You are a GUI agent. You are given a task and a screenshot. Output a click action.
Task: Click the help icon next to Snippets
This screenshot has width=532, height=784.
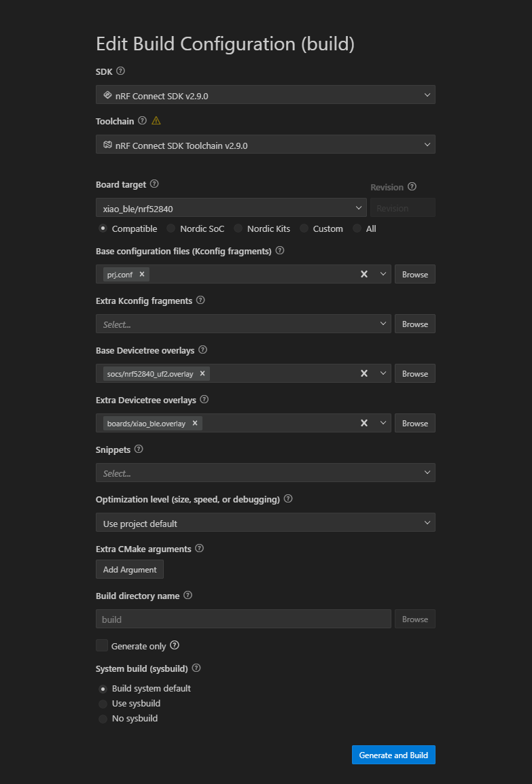click(x=139, y=449)
